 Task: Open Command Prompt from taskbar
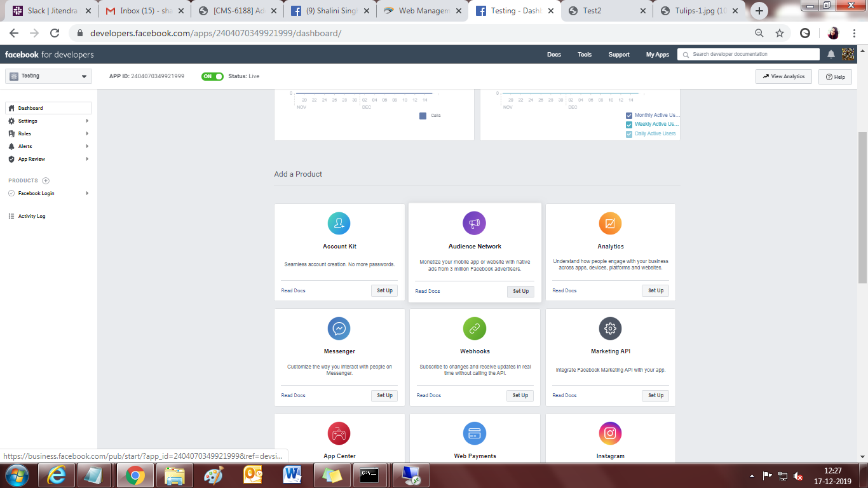pyautogui.click(x=370, y=475)
